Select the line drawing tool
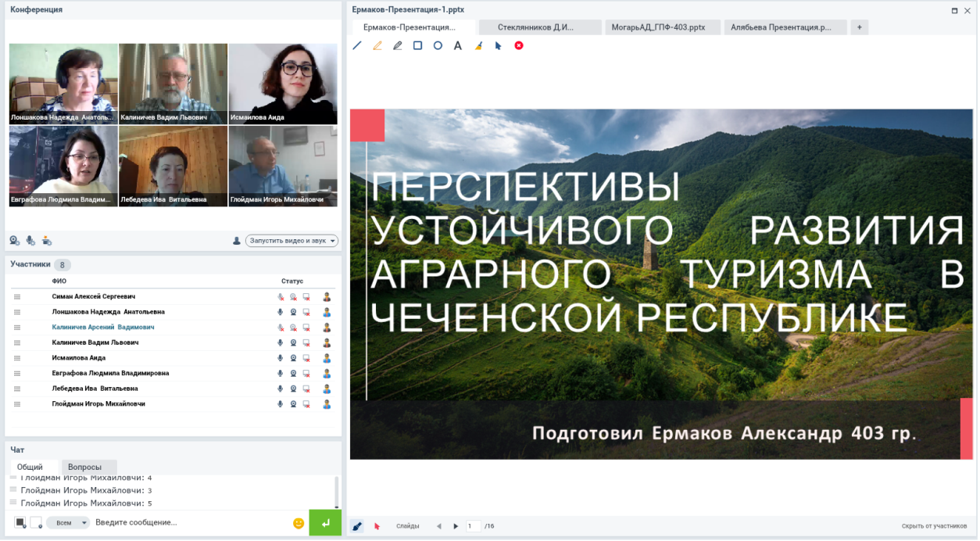The width and height of the screenshot is (980, 541). tap(357, 45)
